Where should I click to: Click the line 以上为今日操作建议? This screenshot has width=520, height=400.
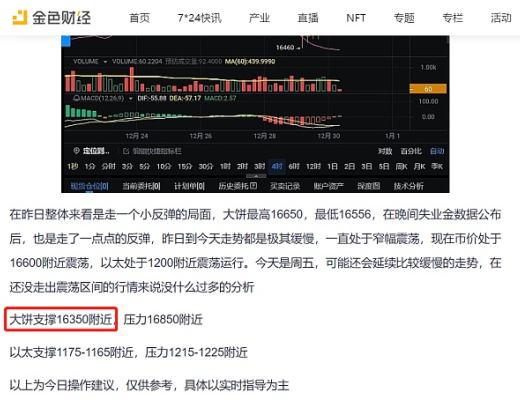(62, 385)
